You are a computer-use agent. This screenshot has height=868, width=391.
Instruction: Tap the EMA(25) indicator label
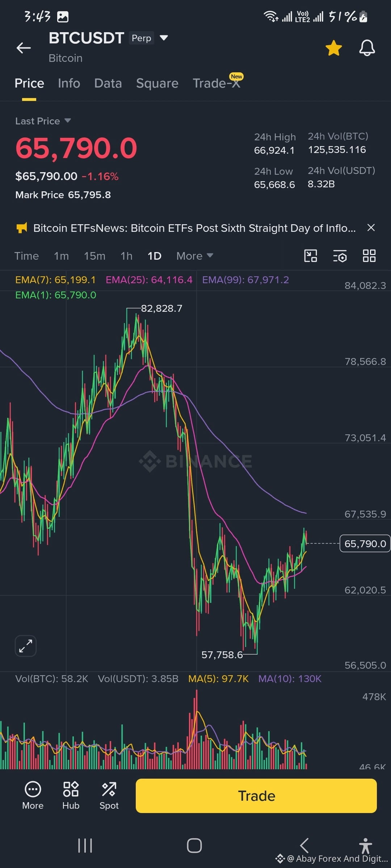point(149,280)
